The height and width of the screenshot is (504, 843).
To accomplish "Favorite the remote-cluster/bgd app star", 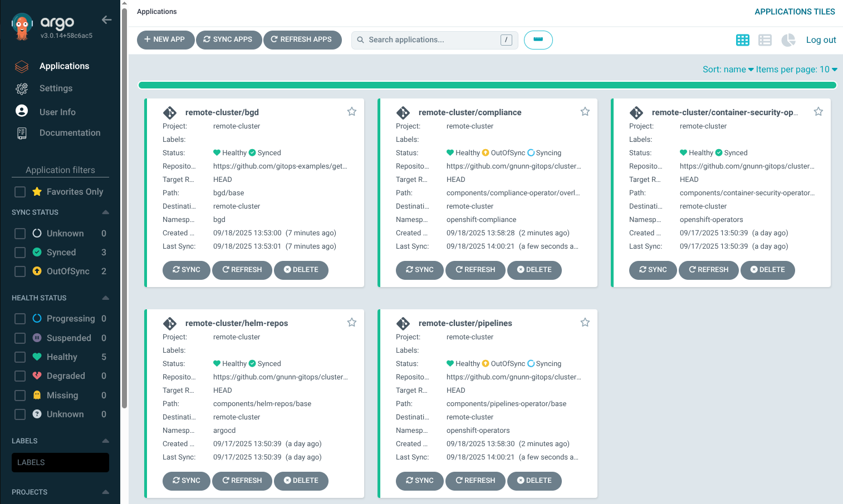I will coord(352,112).
